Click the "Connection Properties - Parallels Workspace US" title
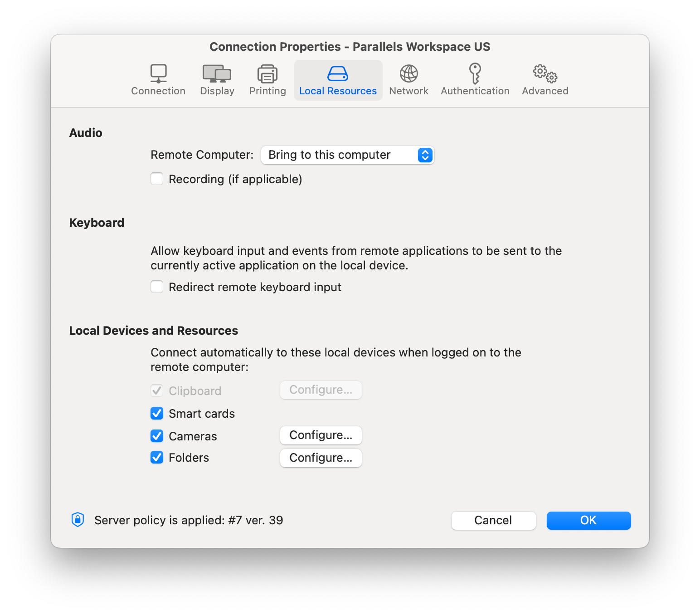The height and width of the screenshot is (615, 700). point(350,47)
